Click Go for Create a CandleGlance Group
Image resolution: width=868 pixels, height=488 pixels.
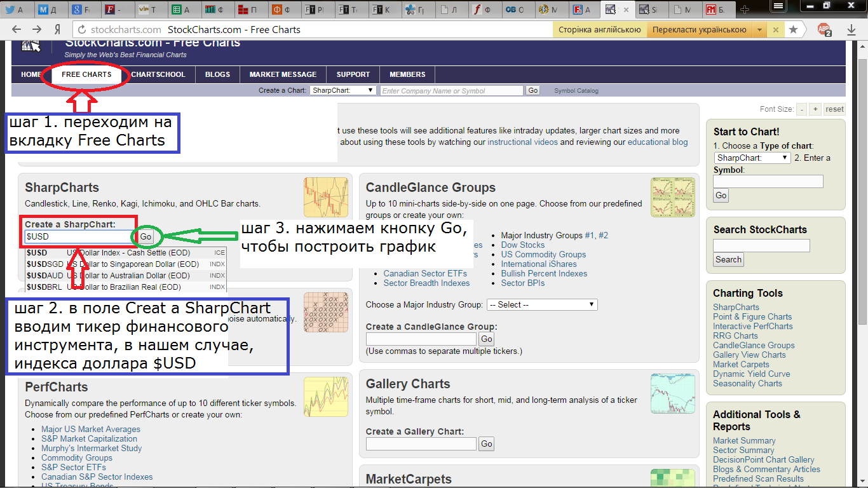pyautogui.click(x=487, y=339)
